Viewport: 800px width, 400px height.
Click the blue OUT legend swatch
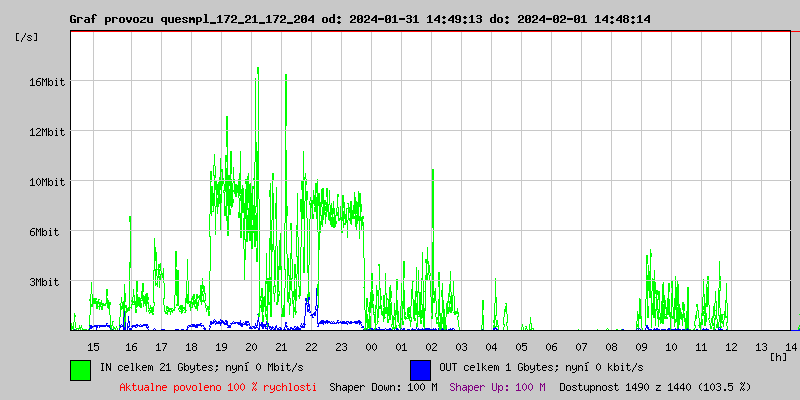tap(420, 369)
